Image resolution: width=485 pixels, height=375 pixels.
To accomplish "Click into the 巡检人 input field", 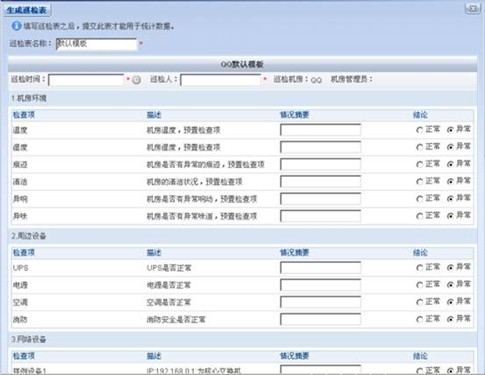I will pos(220,80).
